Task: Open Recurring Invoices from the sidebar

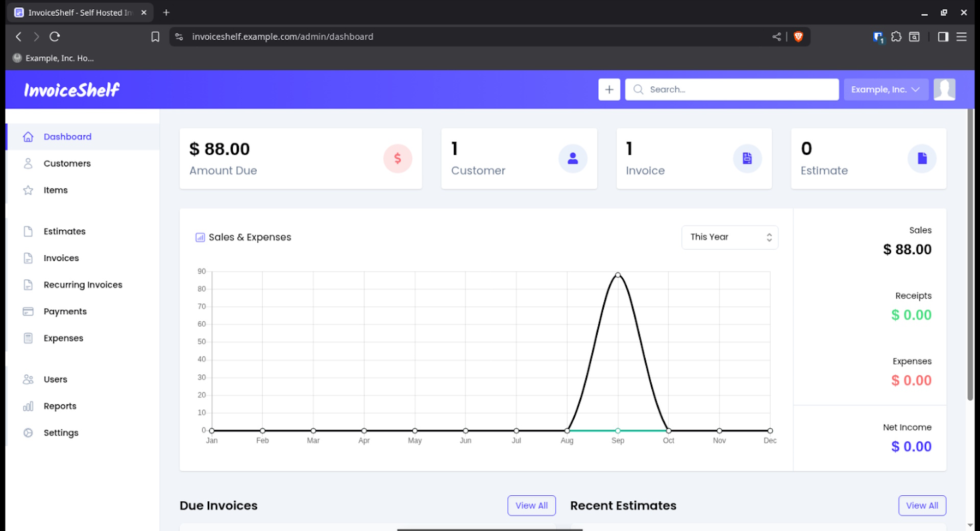Action: click(83, 285)
